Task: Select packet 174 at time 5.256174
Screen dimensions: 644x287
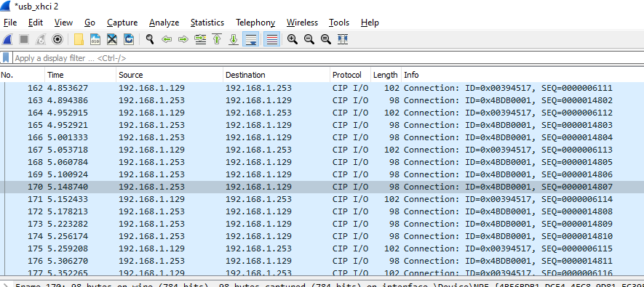Action: tap(322, 236)
